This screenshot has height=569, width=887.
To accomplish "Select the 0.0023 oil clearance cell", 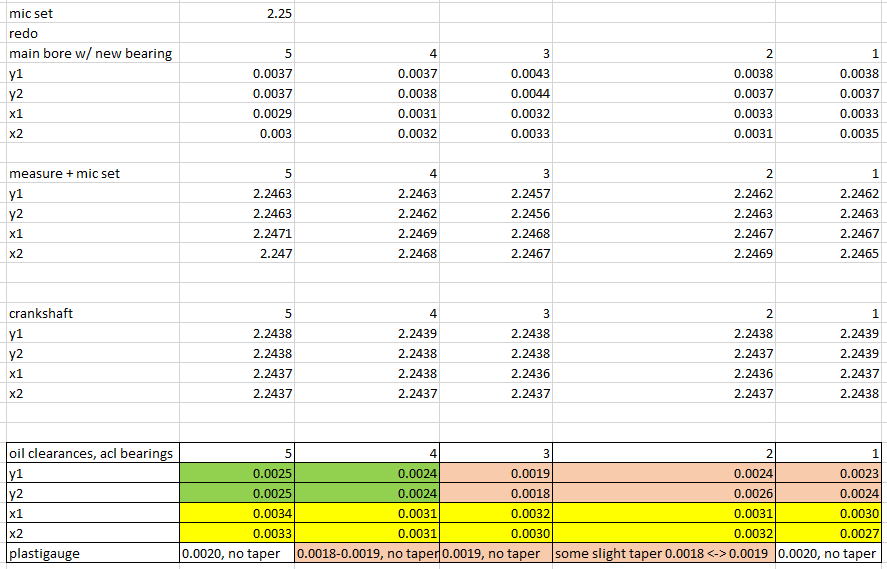I will point(828,473).
